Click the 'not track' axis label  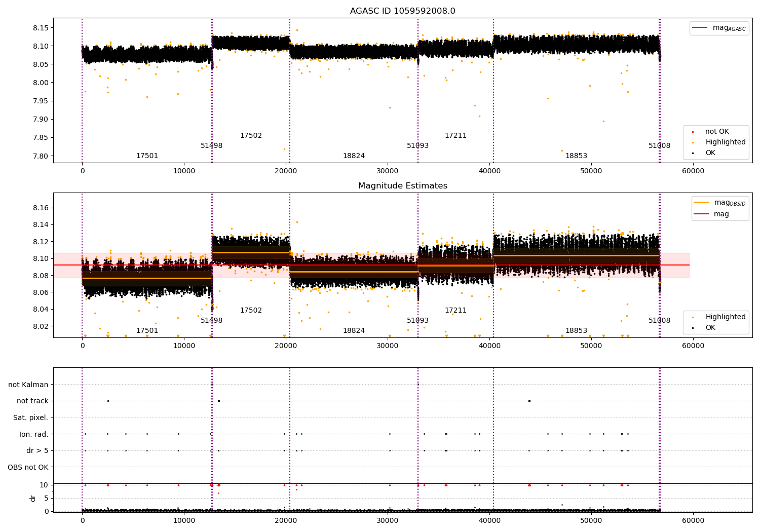(32, 401)
